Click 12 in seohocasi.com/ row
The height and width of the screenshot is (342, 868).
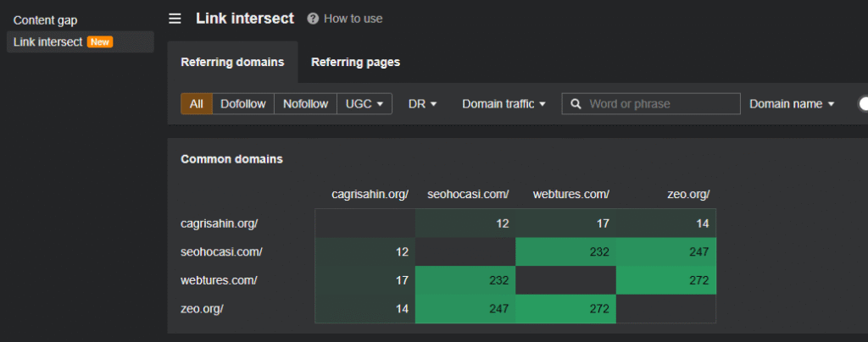pyautogui.click(x=365, y=252)
